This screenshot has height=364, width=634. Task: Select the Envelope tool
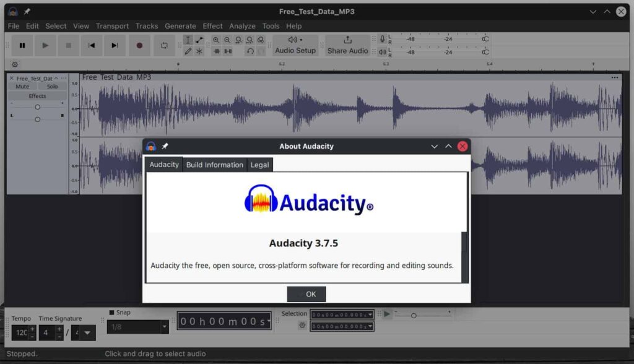200,39
